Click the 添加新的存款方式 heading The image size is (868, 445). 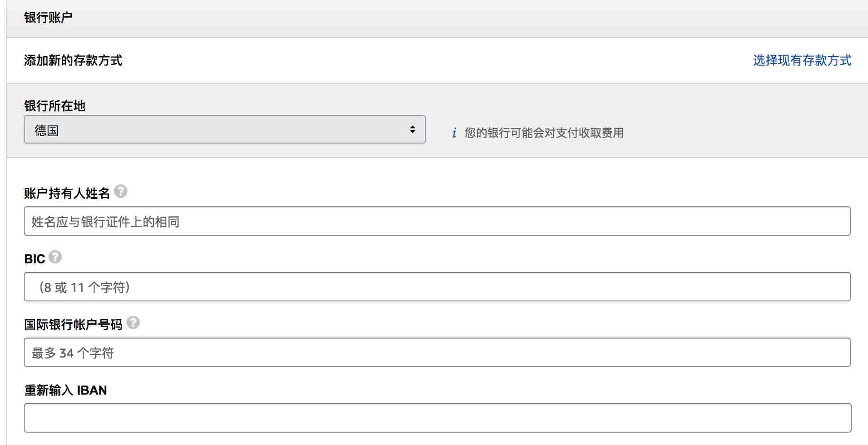click(73, 60)
